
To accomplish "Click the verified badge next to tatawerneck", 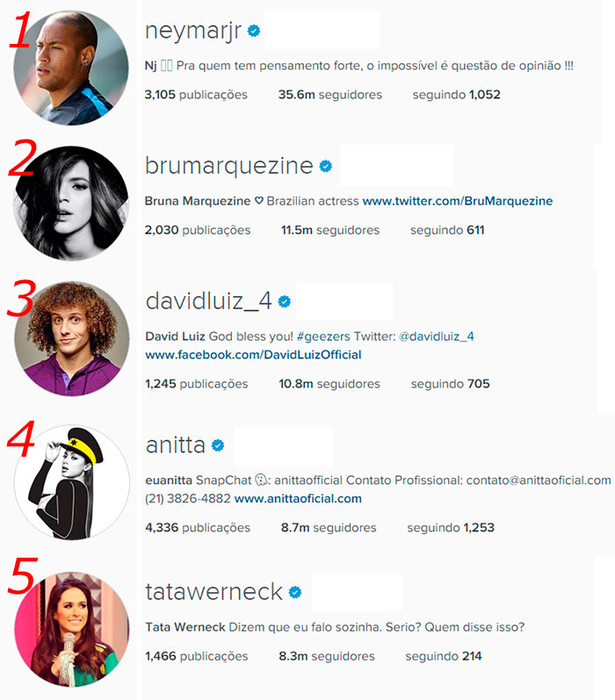I will pos(295,593).
